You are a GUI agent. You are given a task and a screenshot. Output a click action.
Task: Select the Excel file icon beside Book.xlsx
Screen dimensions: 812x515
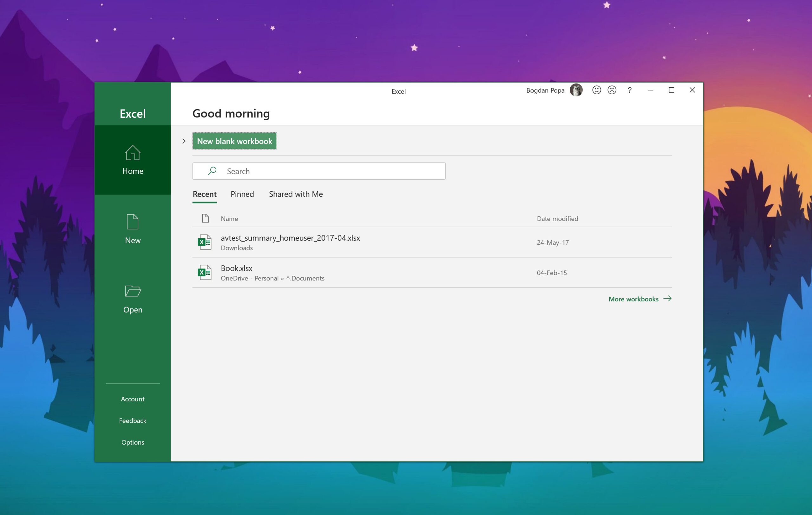(204, 273)
